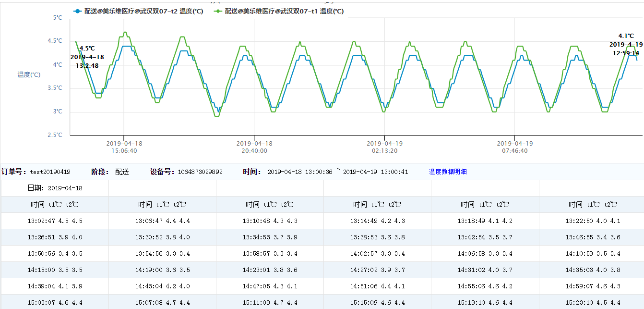Select the 14:43:04 4.2 4.0 cell
Image resolution: width=644 pixels, height=309 pixels.
coord(162,286)
